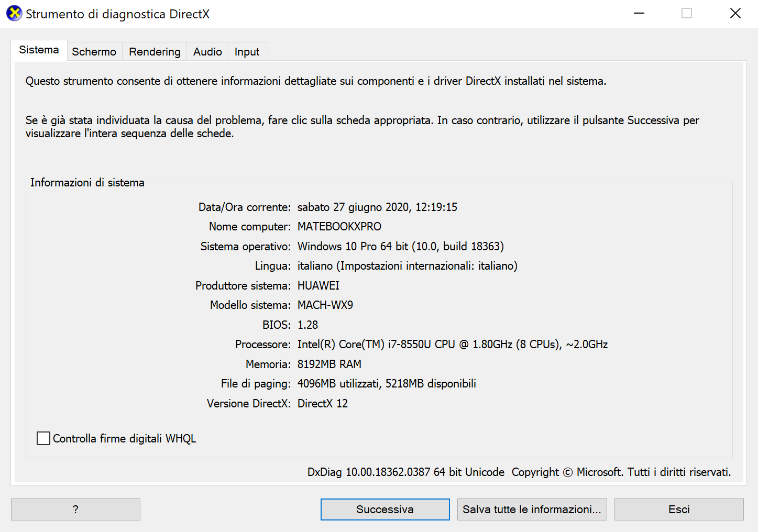The image size is (758, 532).
Task: Select the Sistema tab
Action: click(39, 50)
